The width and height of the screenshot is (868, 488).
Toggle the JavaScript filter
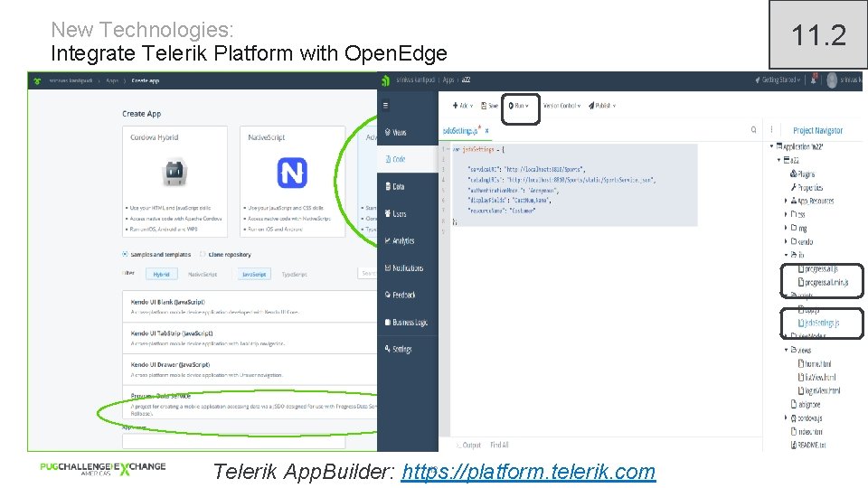coord(255,275)
